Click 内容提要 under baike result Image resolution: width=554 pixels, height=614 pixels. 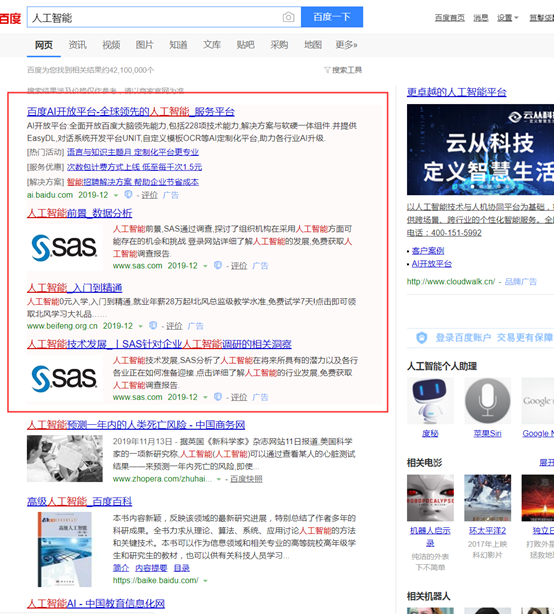coord(151,568)
